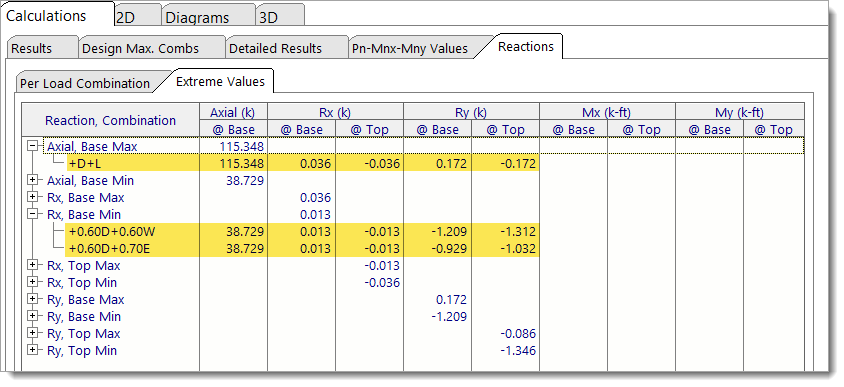Click the Reaction, Combination column header

click(x=110, y=120)
